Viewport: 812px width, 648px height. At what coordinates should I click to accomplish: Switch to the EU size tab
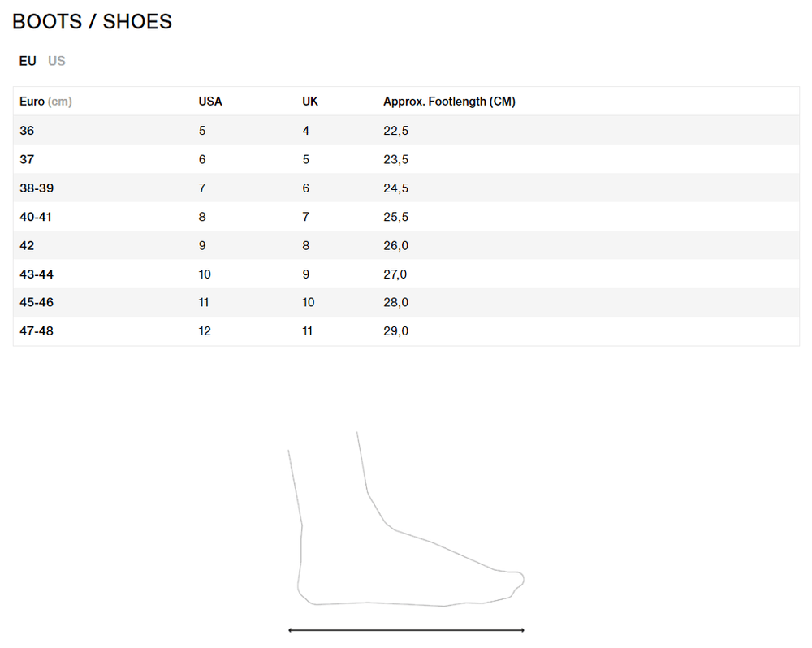point(28,61)
